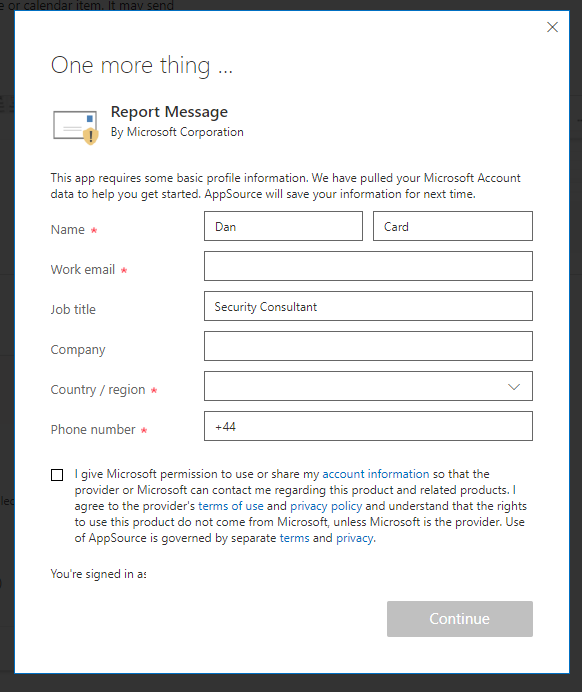Close the One more thing dialog
This screenshot has height=692, width=582.
pos(552,27)
